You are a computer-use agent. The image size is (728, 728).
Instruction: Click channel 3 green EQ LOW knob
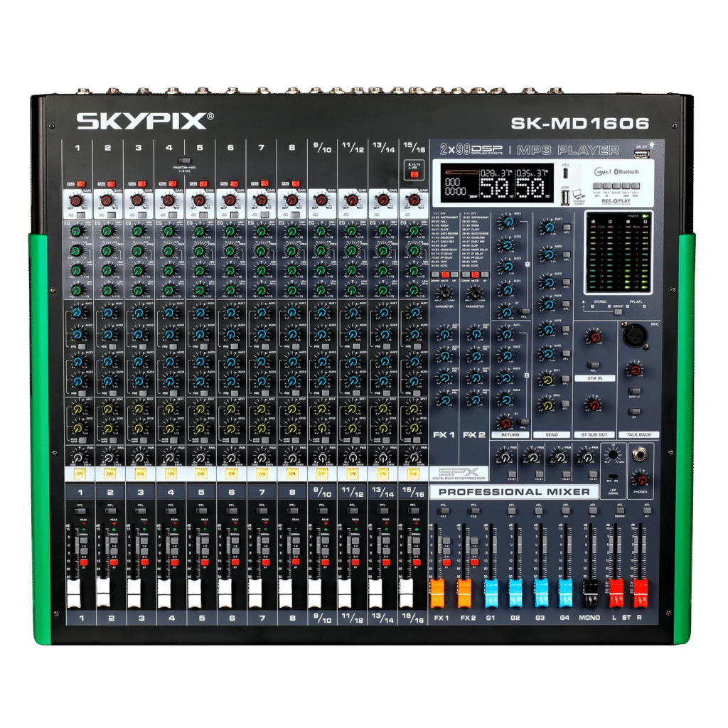point(138,290)
